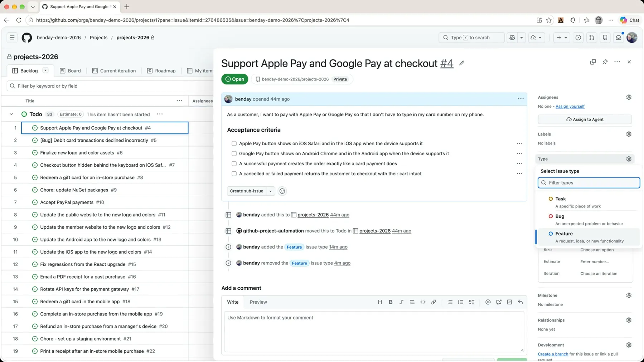Viewport: 644px width, 362px height.
Task: Open the repositories icon in the header
Action: (605, 38)
